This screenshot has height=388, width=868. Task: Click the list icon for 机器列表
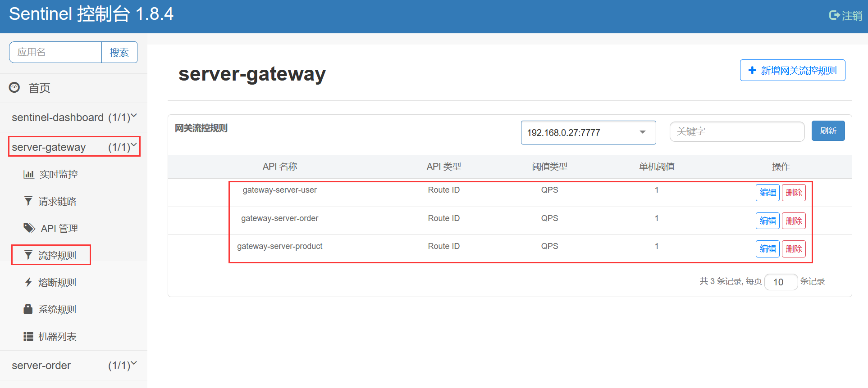(28, 336)
